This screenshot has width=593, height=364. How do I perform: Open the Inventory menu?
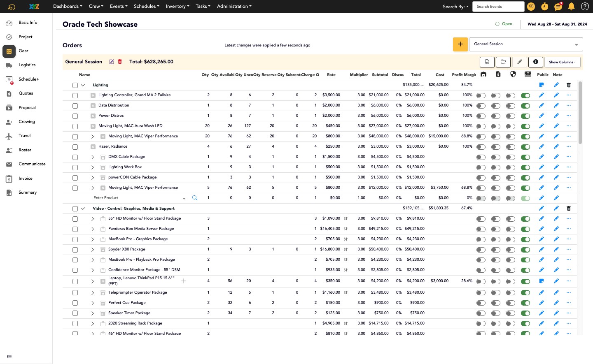tap(177, 6)
